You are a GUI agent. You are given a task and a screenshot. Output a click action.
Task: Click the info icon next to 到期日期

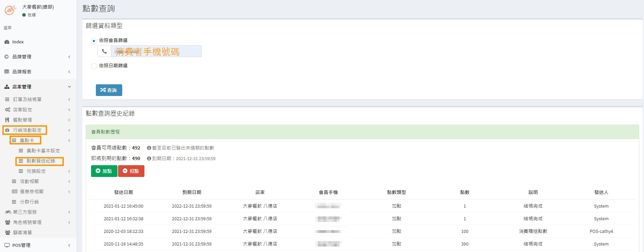coord(149,158)
